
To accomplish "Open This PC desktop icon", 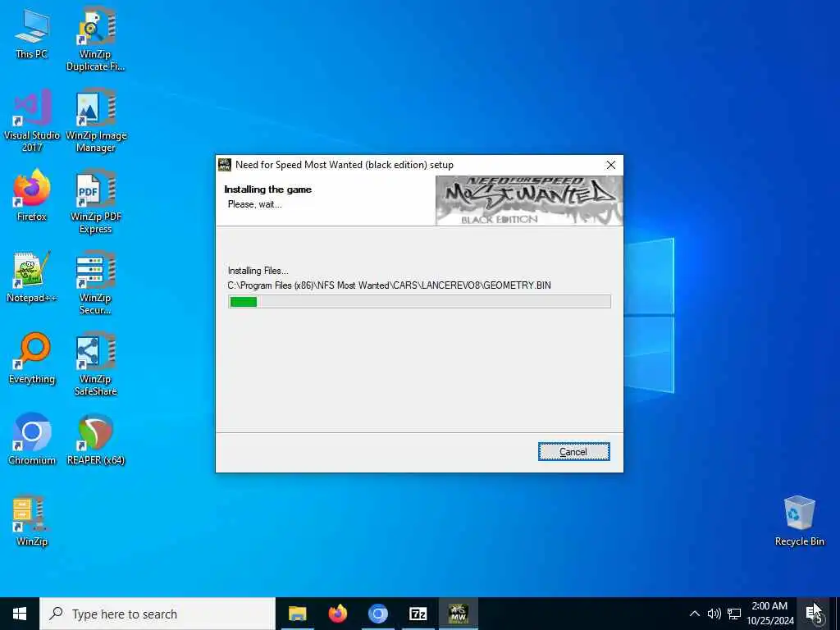I will (32, 34).
